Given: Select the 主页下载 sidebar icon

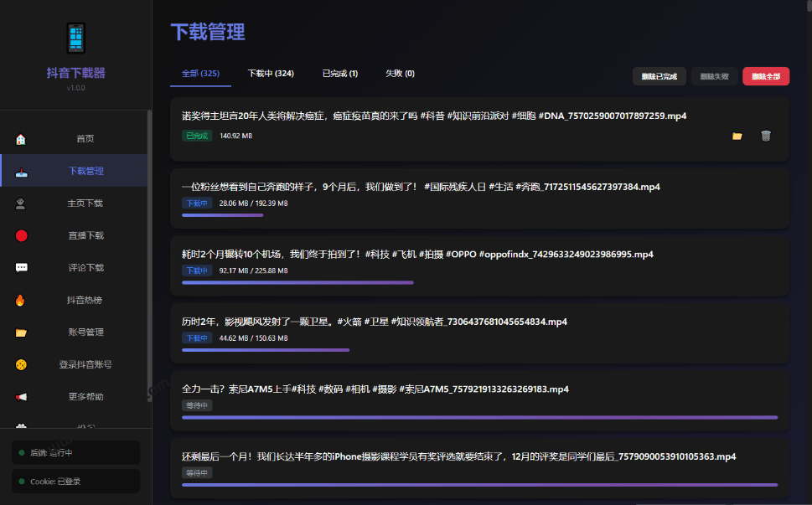Looking at the screenshot, I should 21,203.
